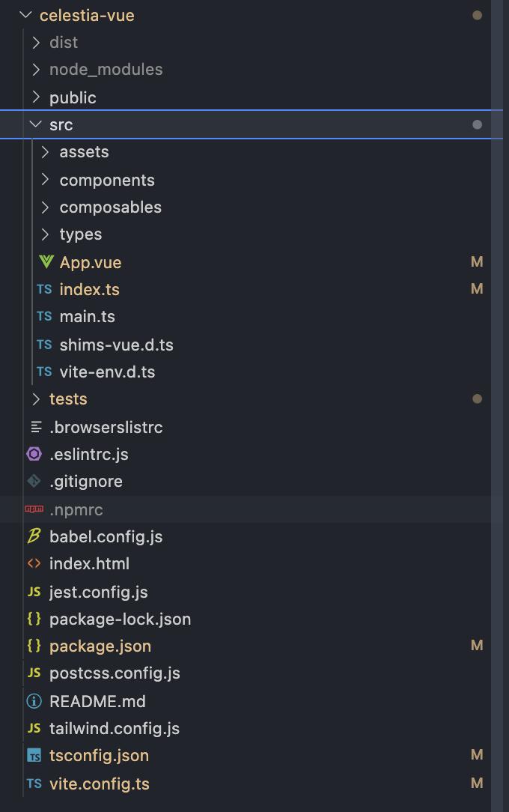509x812 pixels.
Task: Click the npm icon next to .npmrc
Action: pyautogui.click(x=34, y=509)
